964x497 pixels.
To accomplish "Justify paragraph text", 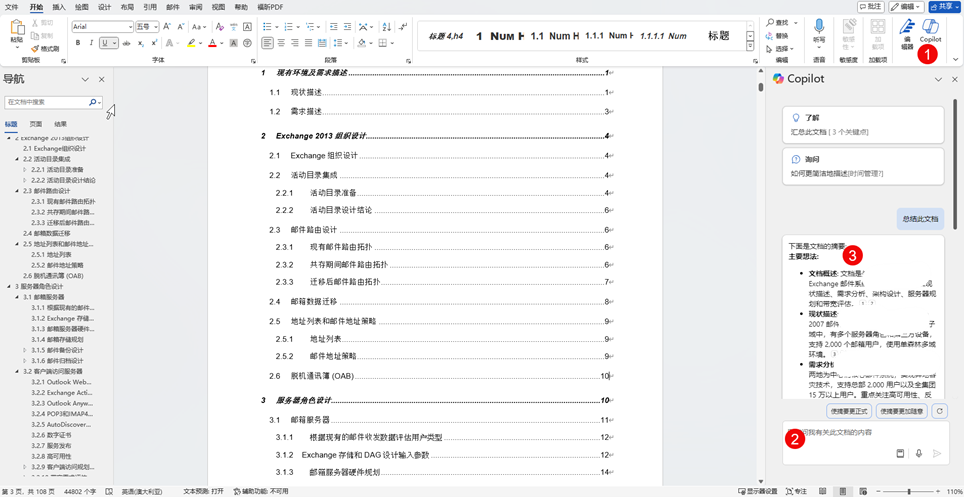I will (307, 43).
